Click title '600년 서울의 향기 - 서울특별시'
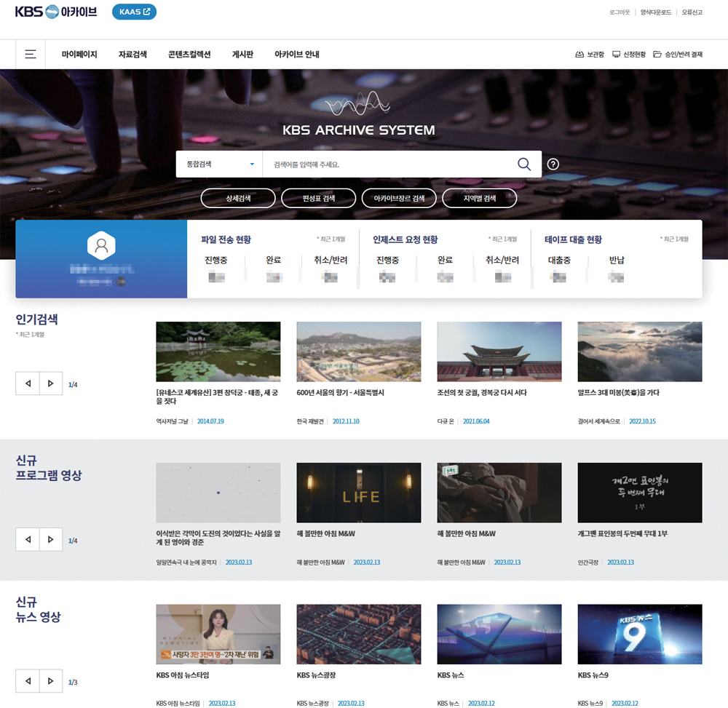728x708 pixels. click(340, 392)
